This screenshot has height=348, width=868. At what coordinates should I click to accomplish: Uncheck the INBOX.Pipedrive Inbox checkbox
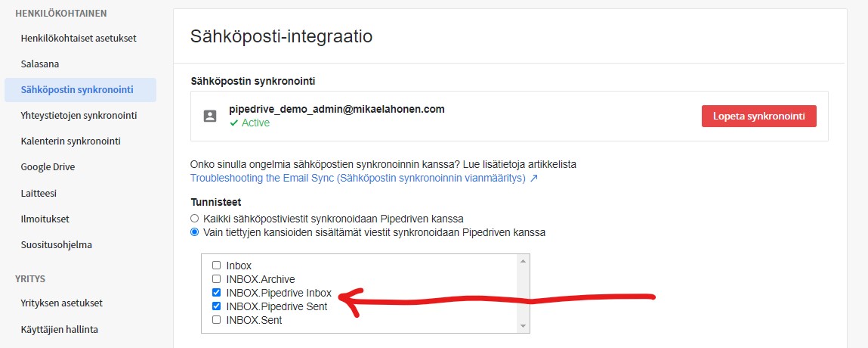[217, 293]
